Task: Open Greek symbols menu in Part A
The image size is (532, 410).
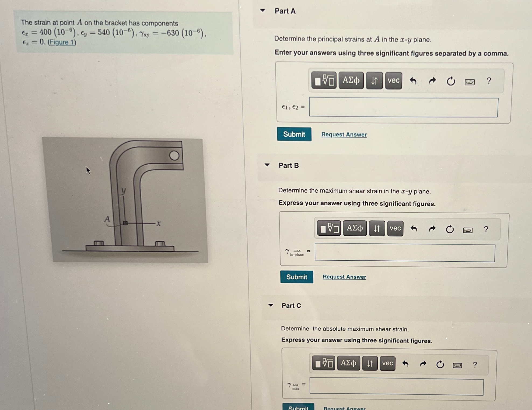Action: tap(351, 80)
